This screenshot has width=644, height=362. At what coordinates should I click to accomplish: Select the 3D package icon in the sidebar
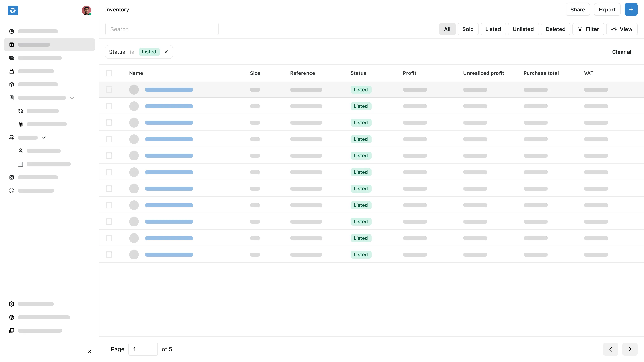pos(11,84)
